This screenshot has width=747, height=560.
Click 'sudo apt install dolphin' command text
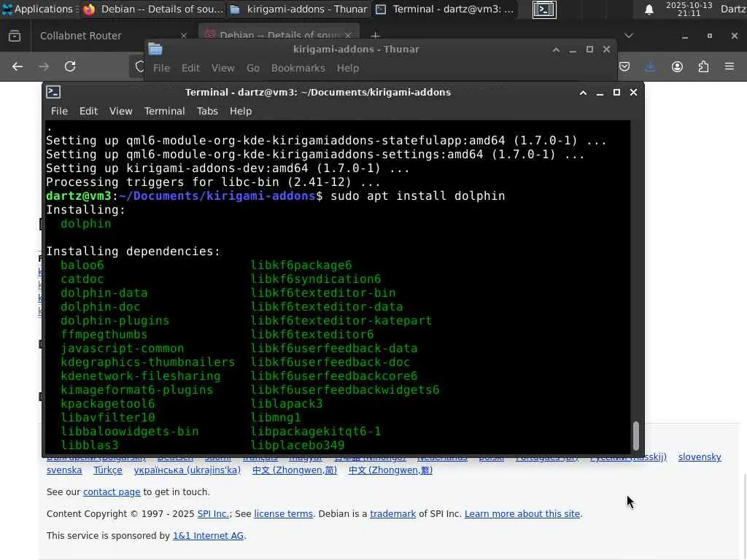(x=417, y=195)
